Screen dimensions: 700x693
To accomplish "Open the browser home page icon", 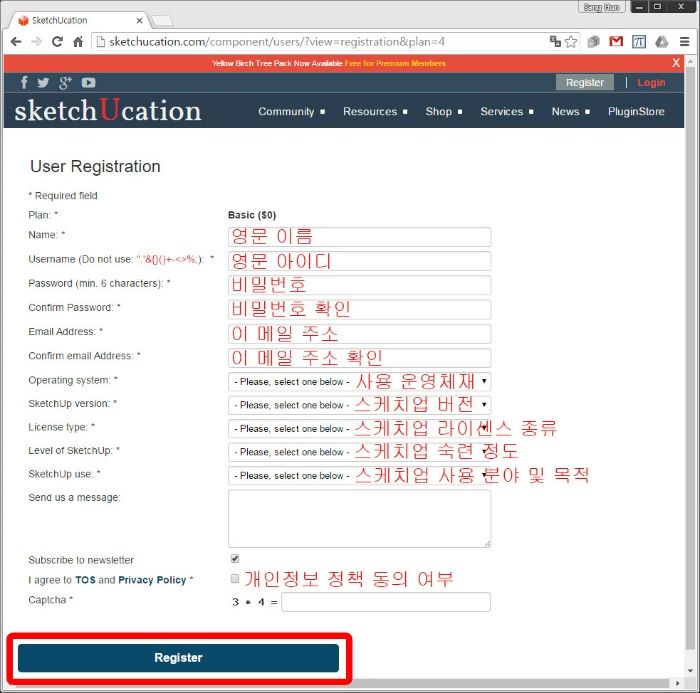I will pos(78,42).
